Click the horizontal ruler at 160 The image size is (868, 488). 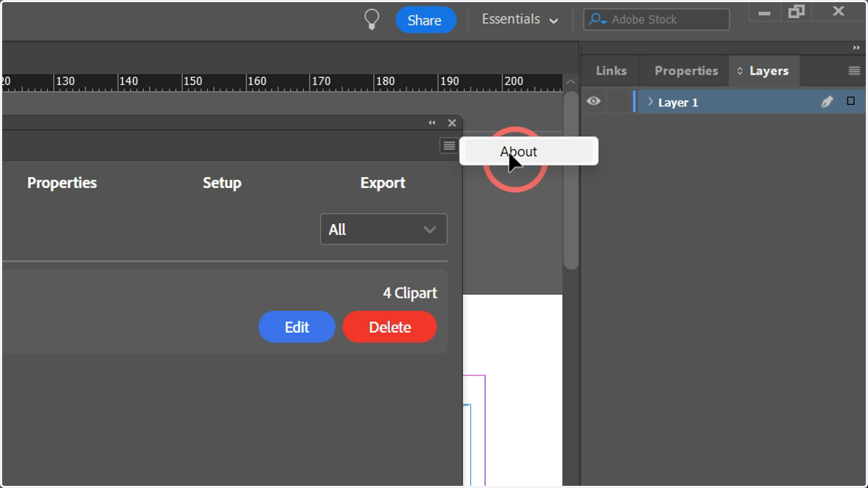tap(257, 82)
